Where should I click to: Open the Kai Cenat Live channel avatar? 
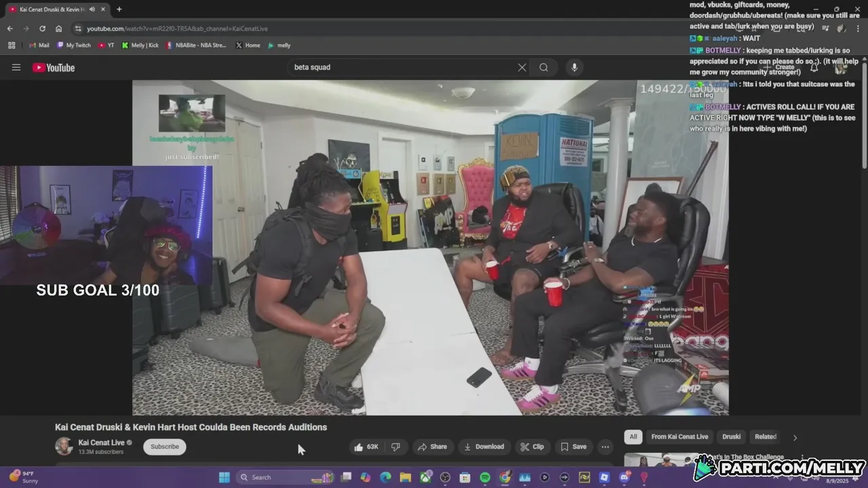[x=64, y=447]
